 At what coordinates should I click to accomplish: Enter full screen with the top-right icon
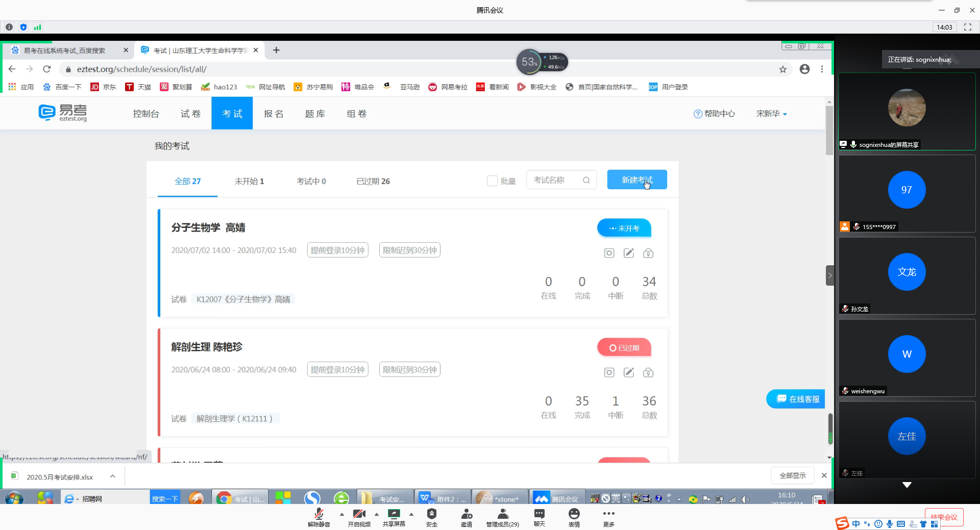point(967,27)
